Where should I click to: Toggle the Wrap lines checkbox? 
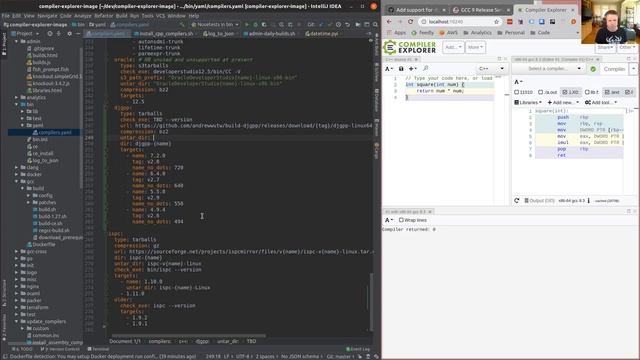point(413,220)
